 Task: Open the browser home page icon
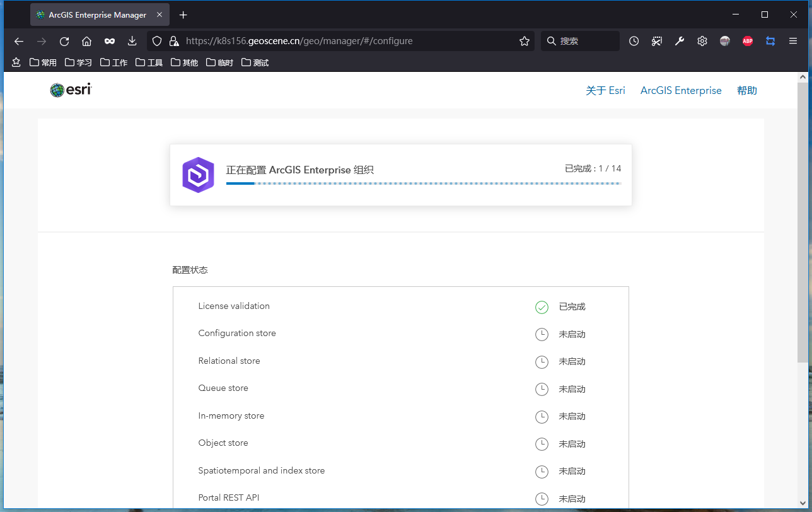click(x=87, y=41)
